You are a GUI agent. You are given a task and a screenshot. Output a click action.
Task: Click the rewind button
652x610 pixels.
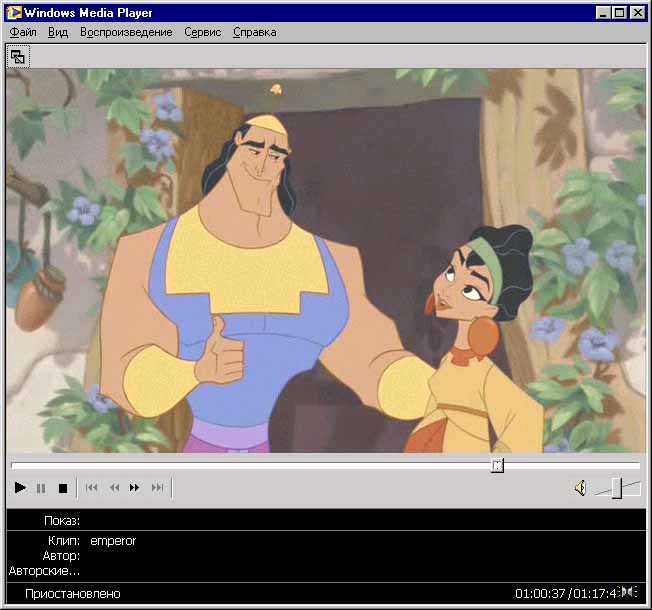pos(113,488)
